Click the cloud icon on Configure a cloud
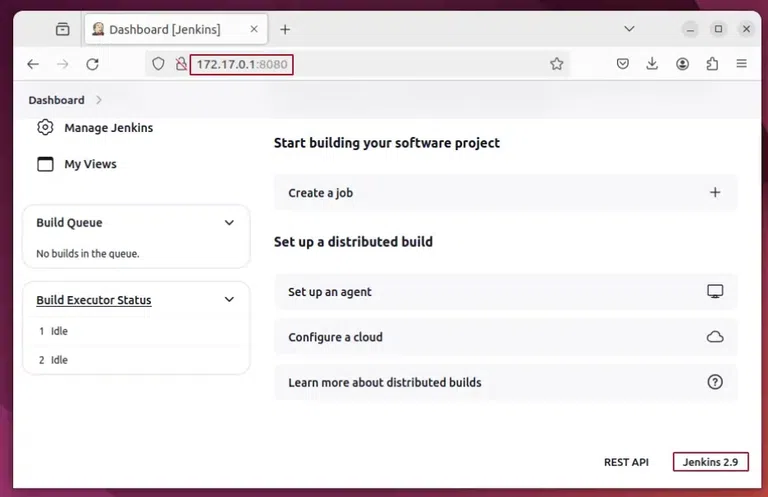Screen dimensions: 768x497 click(x=715, y=337)
